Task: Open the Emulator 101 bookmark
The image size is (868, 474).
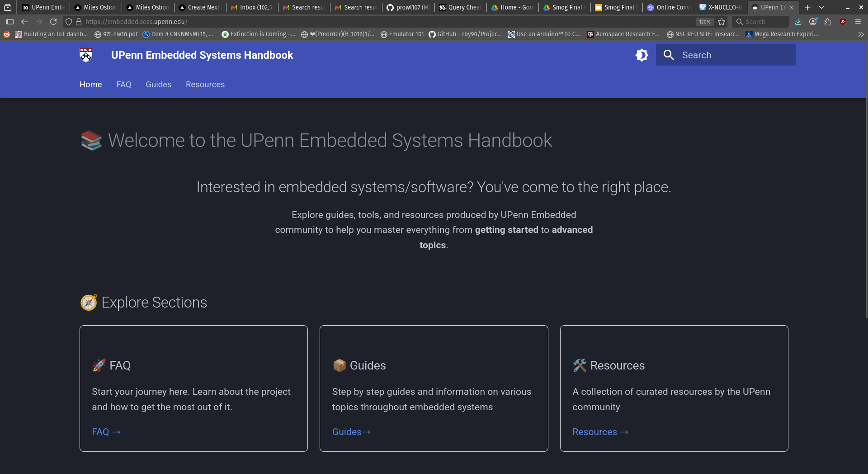Action: [402, 34]
